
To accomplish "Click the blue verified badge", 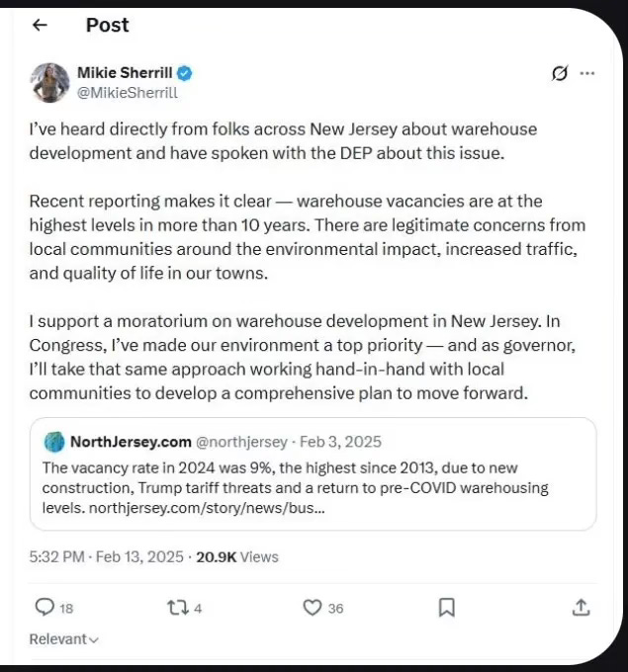I will point(185,73).
